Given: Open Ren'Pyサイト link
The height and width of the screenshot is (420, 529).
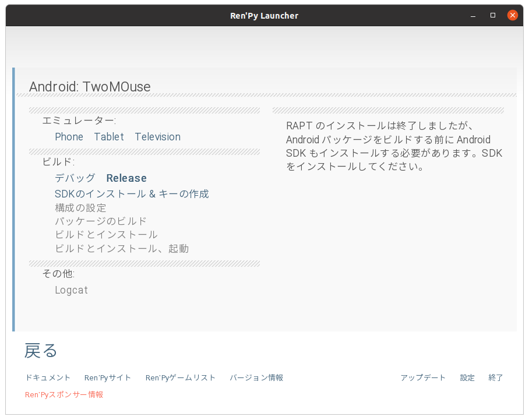Looking at the screenshot, I should [108, 377].
